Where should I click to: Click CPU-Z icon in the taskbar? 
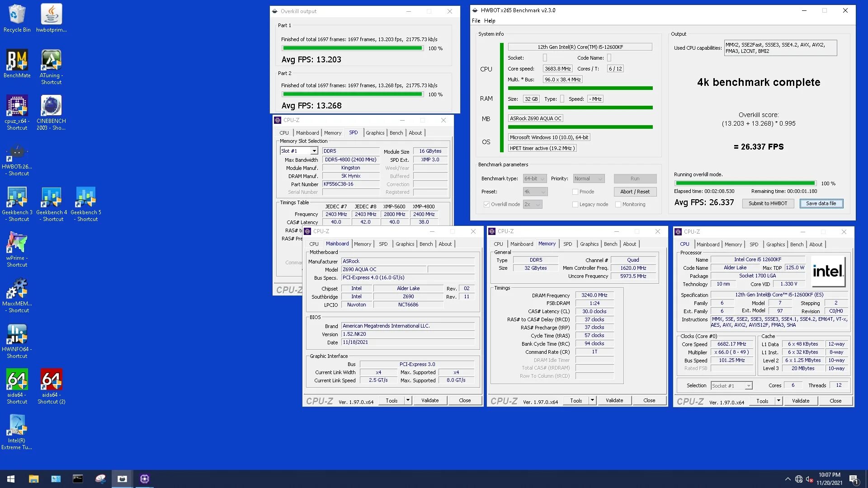(x=145, y=479)
